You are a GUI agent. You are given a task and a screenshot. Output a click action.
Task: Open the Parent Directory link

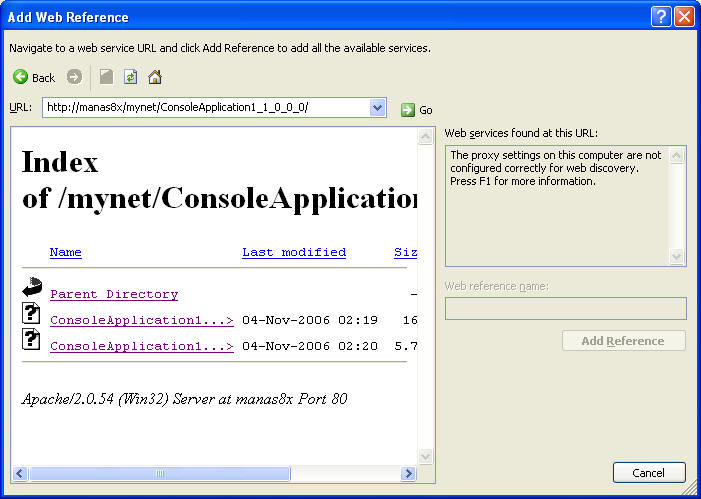click(114, 294)
